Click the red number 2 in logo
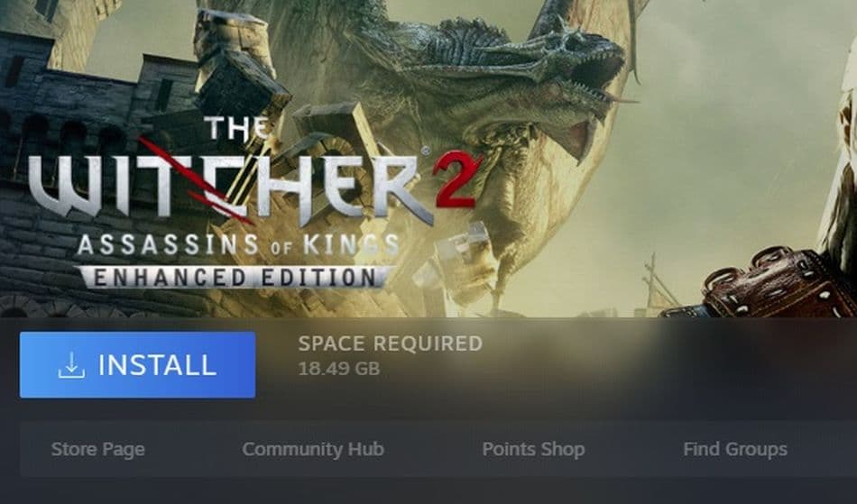The width and height of the screenshot is (857, 504). pos(458,179)
